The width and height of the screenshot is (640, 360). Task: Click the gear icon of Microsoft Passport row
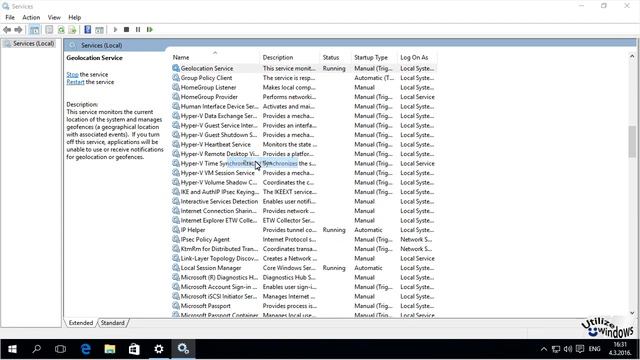click(176, 306)
